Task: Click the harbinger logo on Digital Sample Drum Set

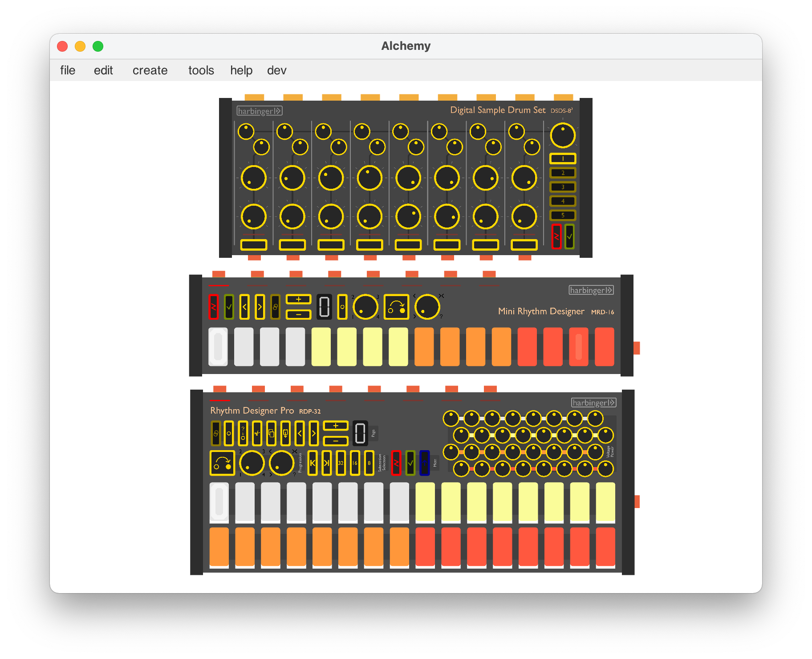Action: tap(259, 111)
